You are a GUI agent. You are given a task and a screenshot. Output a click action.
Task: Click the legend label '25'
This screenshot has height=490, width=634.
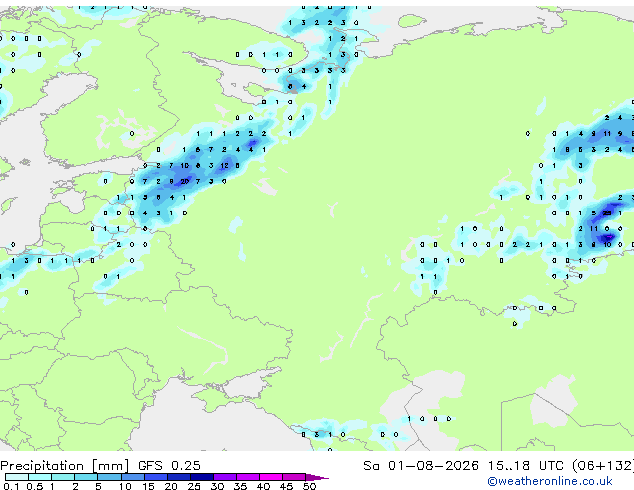point(194,486)
